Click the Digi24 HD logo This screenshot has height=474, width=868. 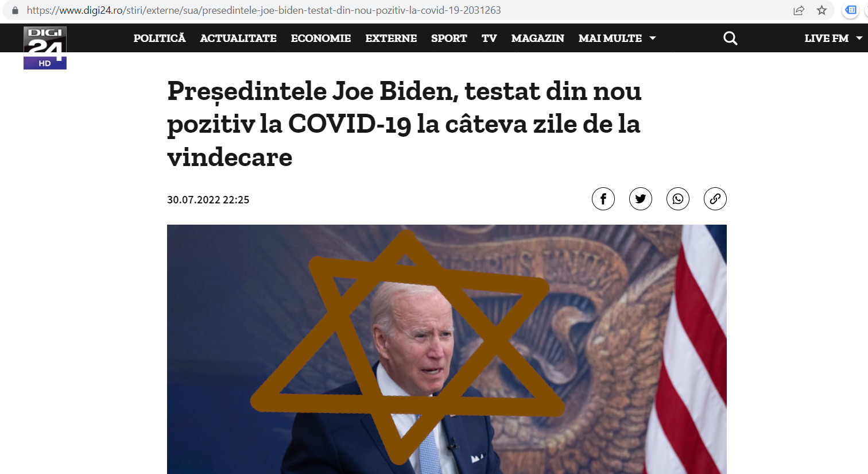[x=45, y=48]
